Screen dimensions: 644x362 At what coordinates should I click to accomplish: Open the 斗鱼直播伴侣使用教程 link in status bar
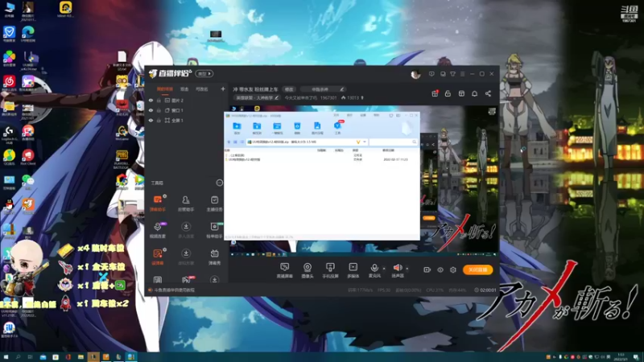[174, 290]
